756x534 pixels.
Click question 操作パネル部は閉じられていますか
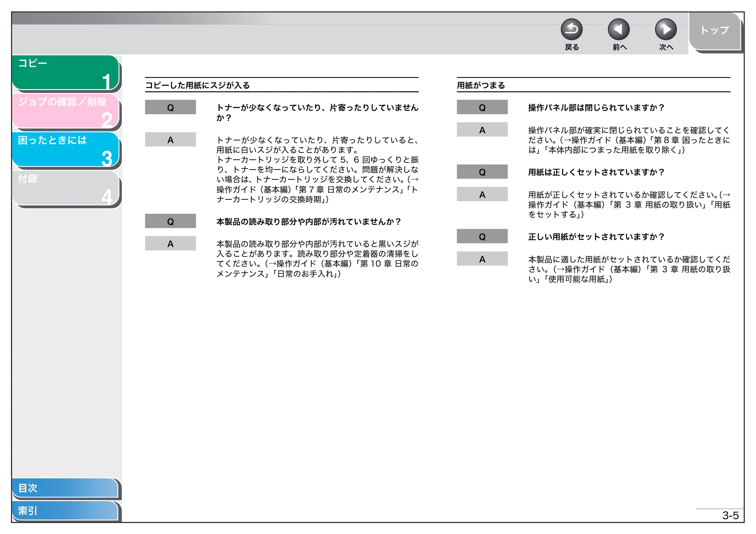596,108
